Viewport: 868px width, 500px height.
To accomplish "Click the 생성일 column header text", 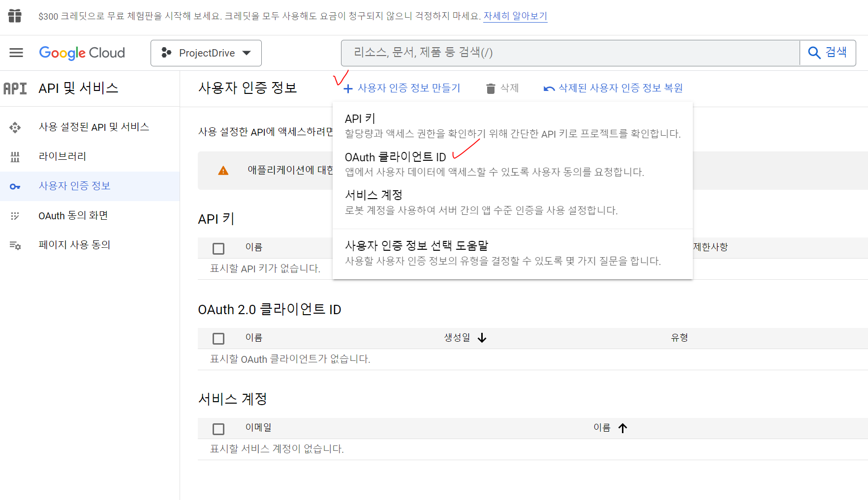I will [x=457, y=338].
